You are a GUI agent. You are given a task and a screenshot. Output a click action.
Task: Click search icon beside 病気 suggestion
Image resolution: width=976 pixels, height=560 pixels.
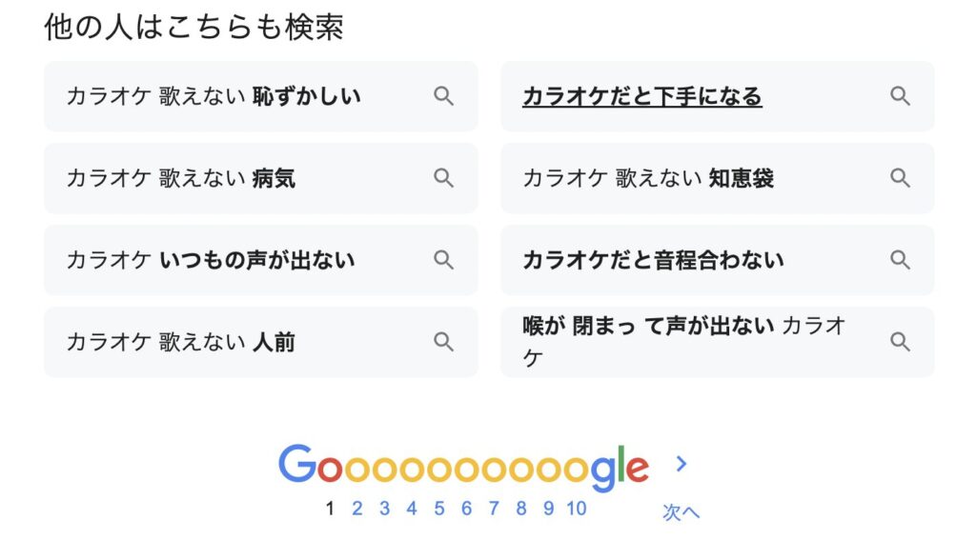click(x=443, y=179)
